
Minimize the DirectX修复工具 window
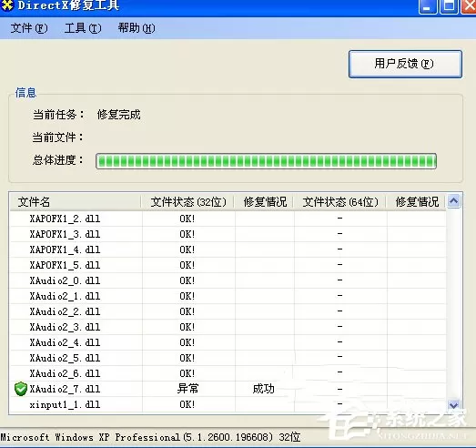(428, 6)
